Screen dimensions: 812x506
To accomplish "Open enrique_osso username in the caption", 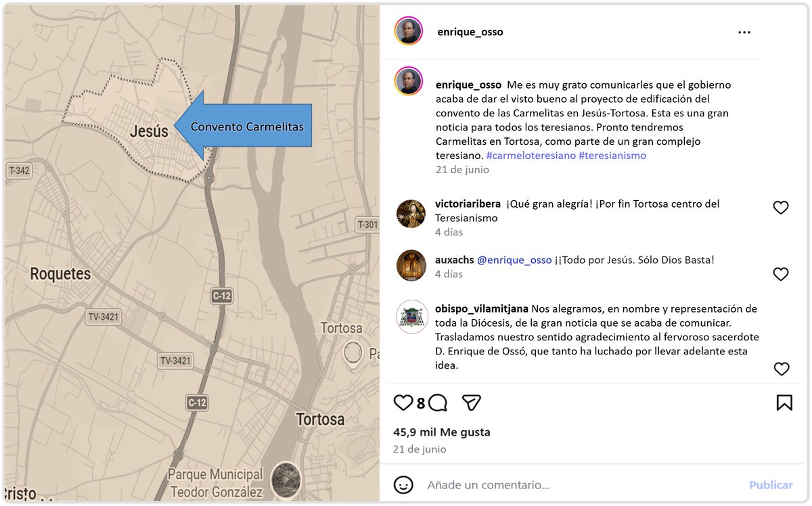I will [468, 85].
